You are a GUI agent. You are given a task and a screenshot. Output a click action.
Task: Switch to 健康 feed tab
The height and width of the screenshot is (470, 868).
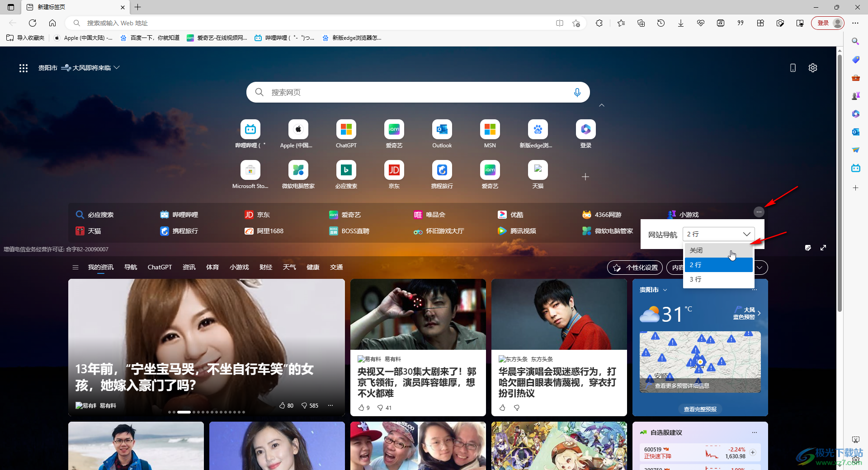click(x=313, y=268)
